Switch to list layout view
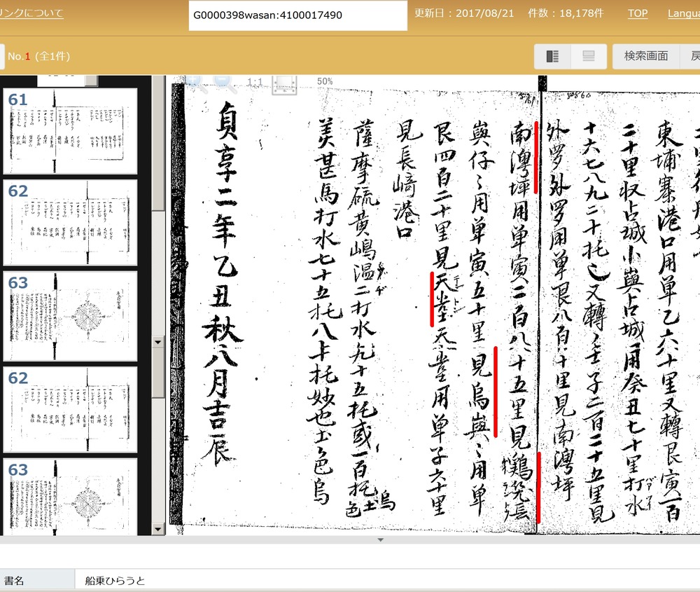Image resolution: width=700 pixels, height=592 pixels. (589, 56)
